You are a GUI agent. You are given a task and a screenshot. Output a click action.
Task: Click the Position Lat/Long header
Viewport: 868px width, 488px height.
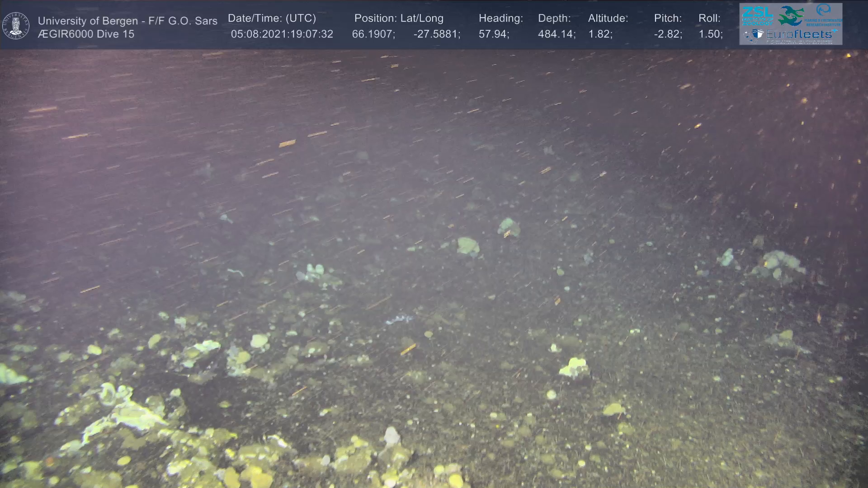tap(398, 18)
